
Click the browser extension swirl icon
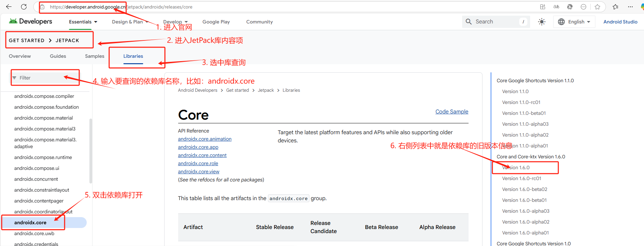pos(570,7)
